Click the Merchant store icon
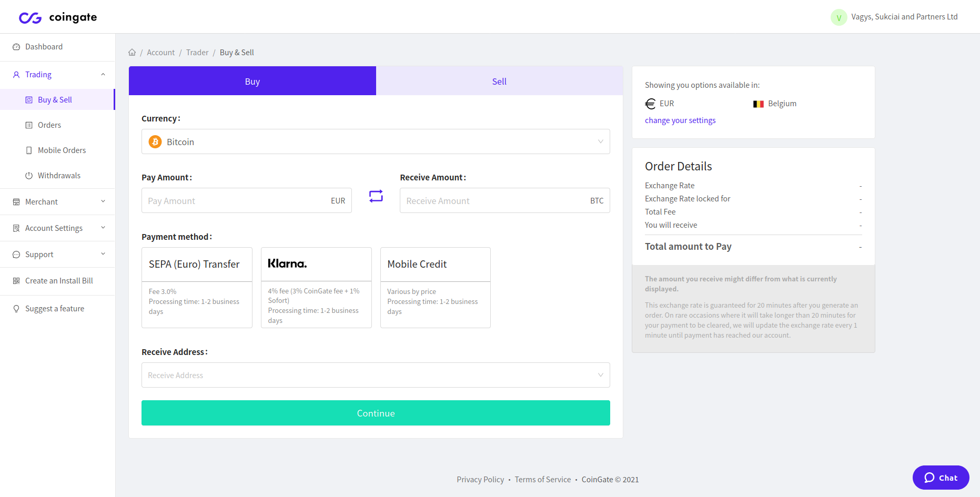Viewport: 980px width, 497px height. click(16, 202)
